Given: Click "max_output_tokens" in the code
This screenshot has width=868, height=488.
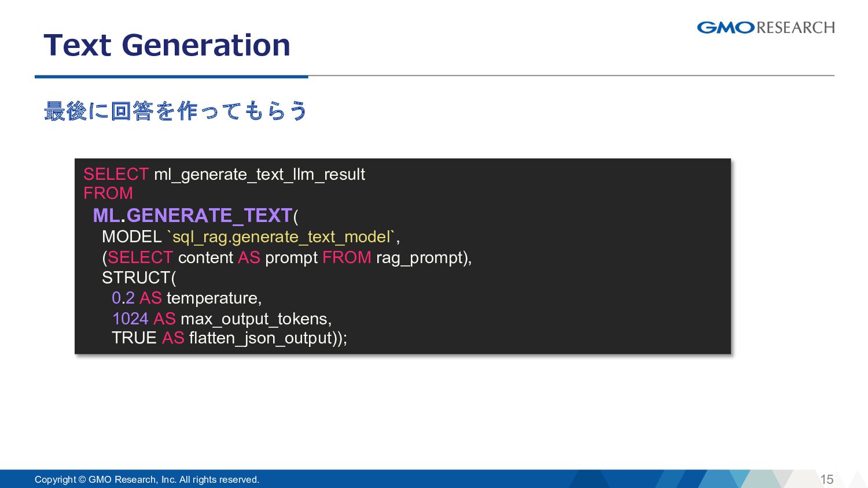Looking at the screenshot, I should [254, 319].
